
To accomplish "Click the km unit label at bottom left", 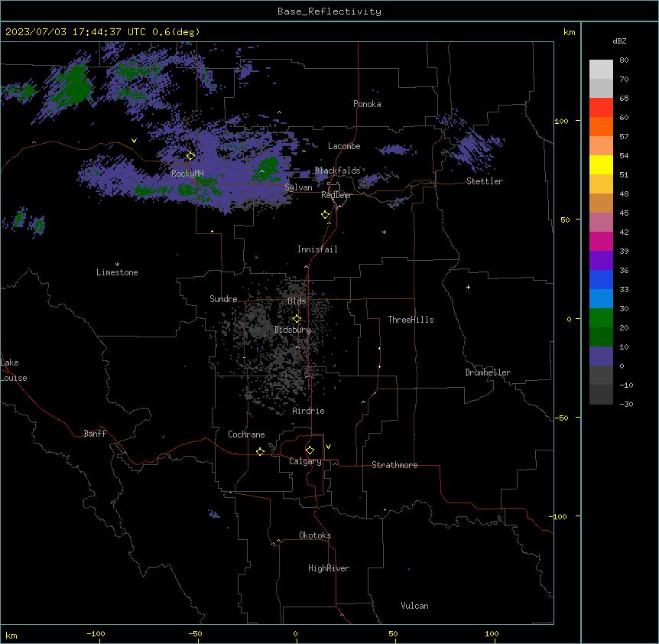I will (11, 636).
